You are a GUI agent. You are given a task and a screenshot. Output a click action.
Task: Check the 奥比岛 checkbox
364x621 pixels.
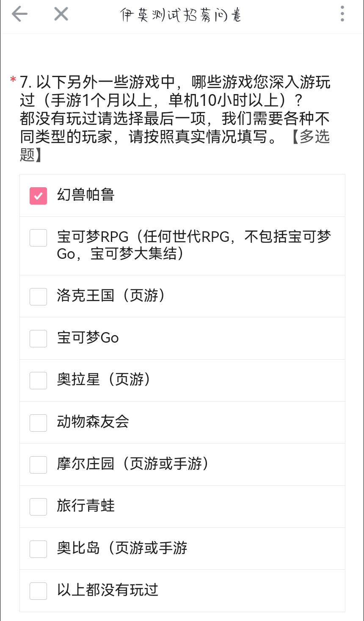38,549
